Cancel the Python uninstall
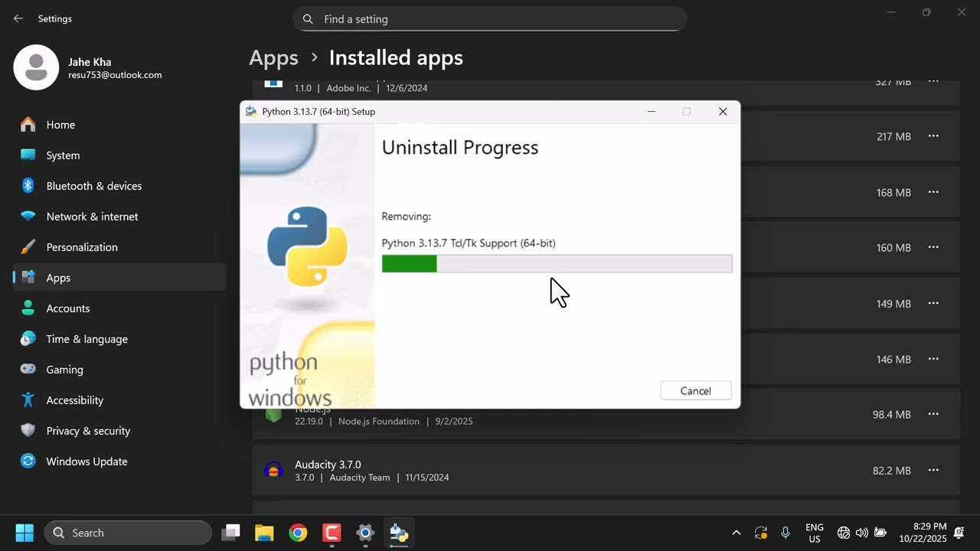 click(695, 390)
